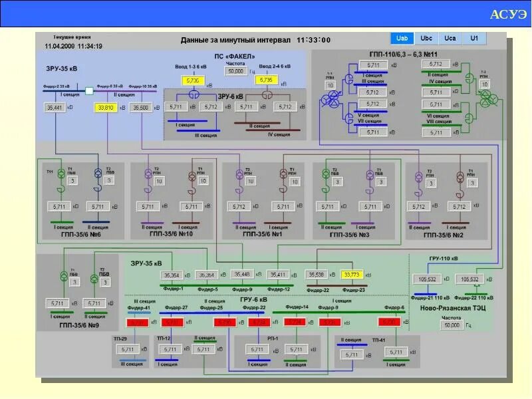Click the T1 transformer icon in ГПП-35/6 №2

(460, 177)
